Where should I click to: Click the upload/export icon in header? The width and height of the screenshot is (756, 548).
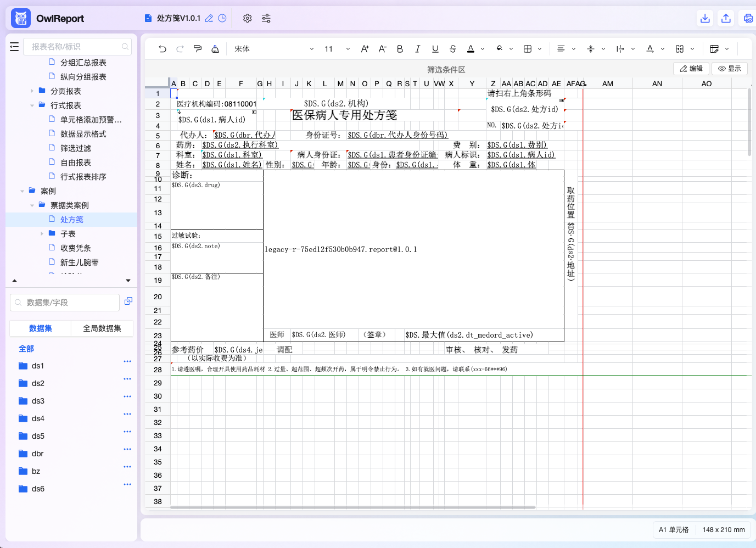point(726,18)
